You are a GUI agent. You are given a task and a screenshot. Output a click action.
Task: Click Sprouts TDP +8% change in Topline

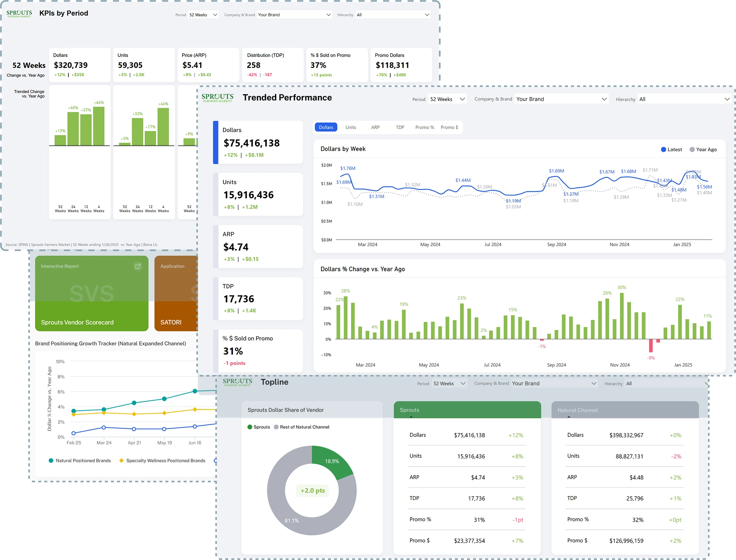[x=517, y=498]
